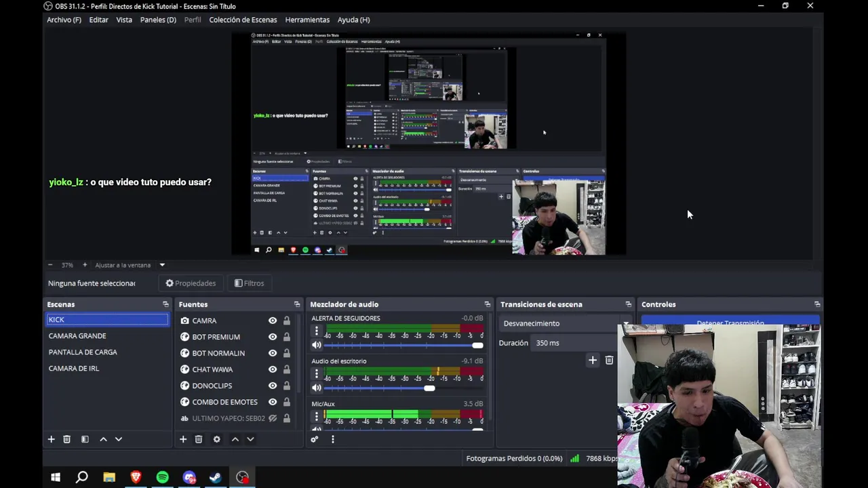This screenshot has height=488, width=868.
Task: Open File Explorer from the taskbar
Action: 109,477
